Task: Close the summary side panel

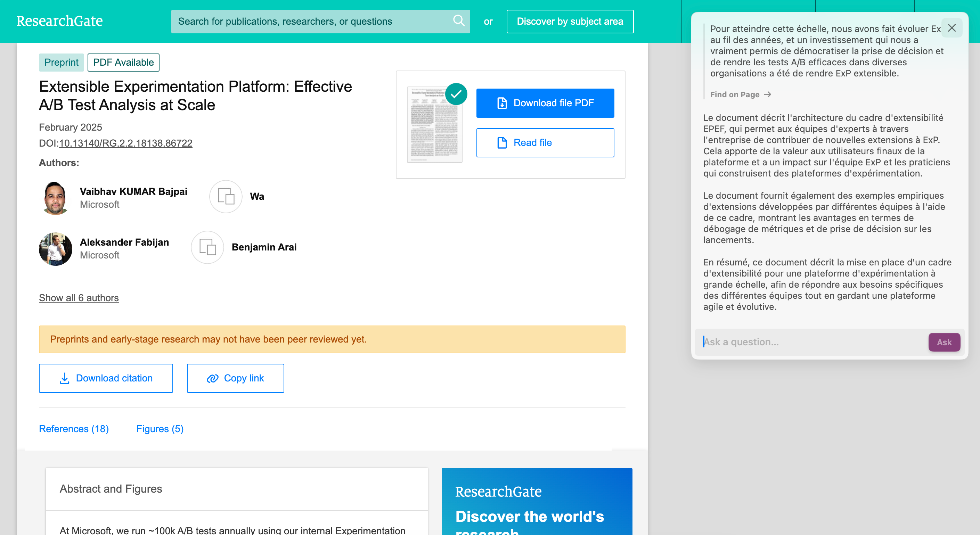Action: 952,28
